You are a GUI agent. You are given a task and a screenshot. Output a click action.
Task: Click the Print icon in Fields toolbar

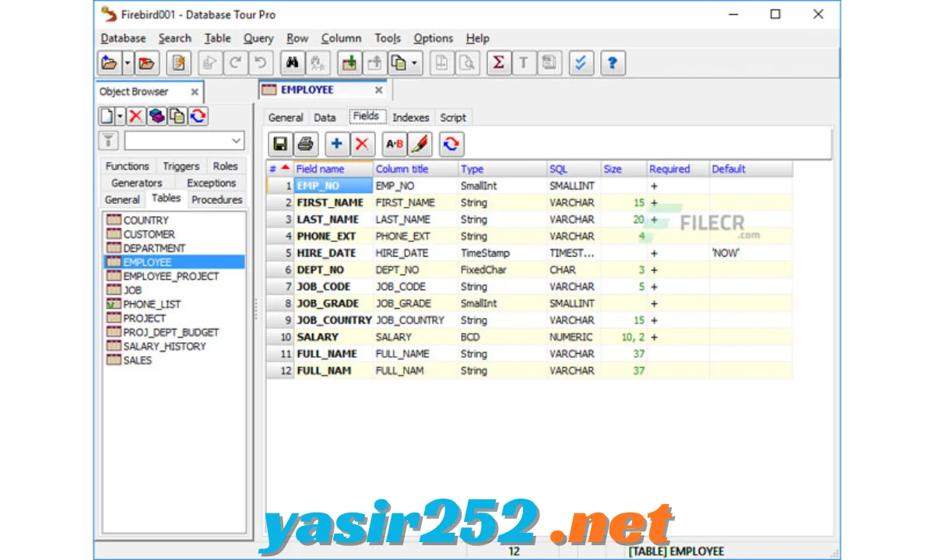(306, 144)
